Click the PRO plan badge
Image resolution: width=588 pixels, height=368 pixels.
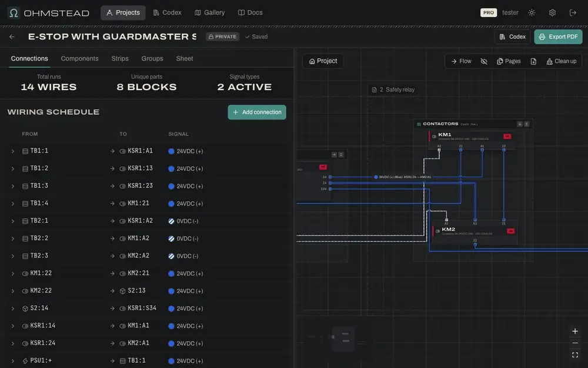[489, 13]
